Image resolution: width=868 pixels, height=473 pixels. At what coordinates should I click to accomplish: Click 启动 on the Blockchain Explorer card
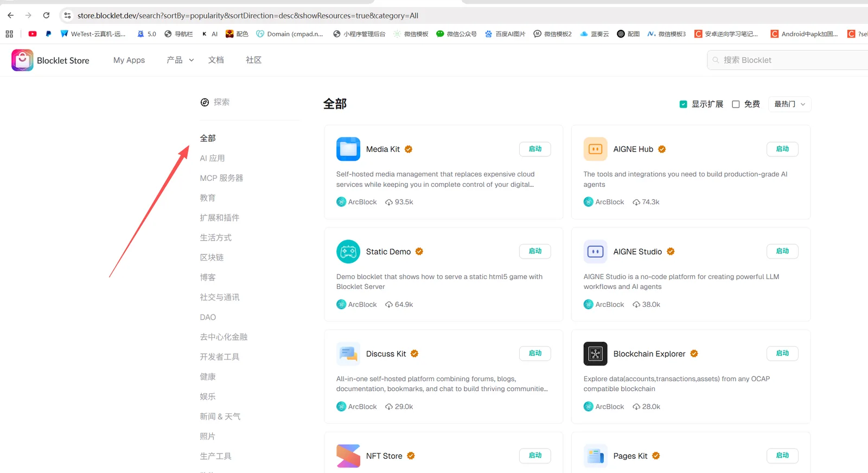[x=782, y=354]
